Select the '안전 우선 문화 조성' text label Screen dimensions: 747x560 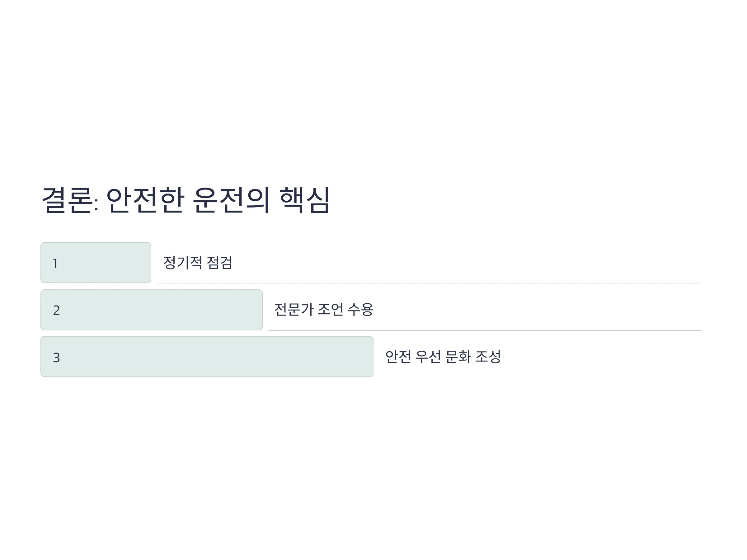pos(443,357)
